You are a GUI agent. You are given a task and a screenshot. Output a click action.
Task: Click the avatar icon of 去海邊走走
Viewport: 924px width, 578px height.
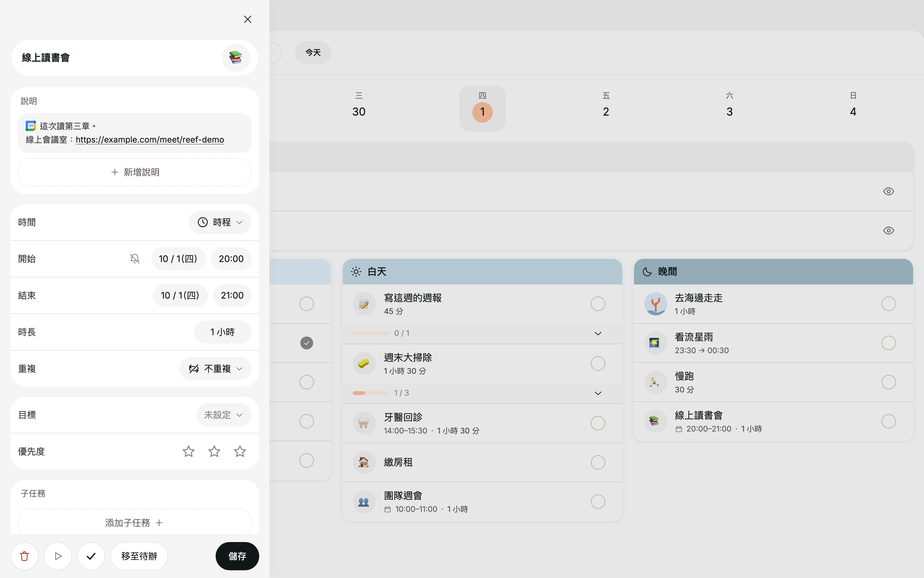point(655,304)
